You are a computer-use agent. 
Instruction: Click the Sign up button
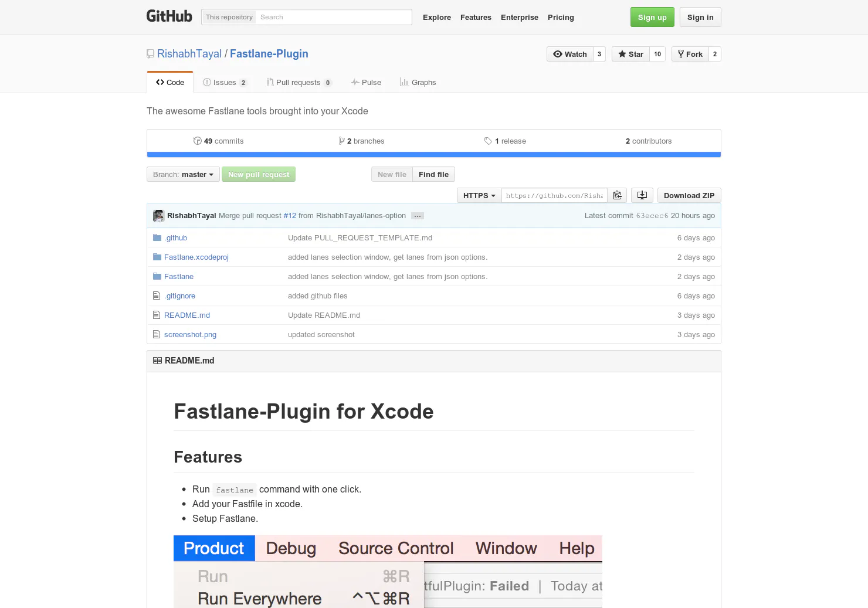(x=652, y=17)
